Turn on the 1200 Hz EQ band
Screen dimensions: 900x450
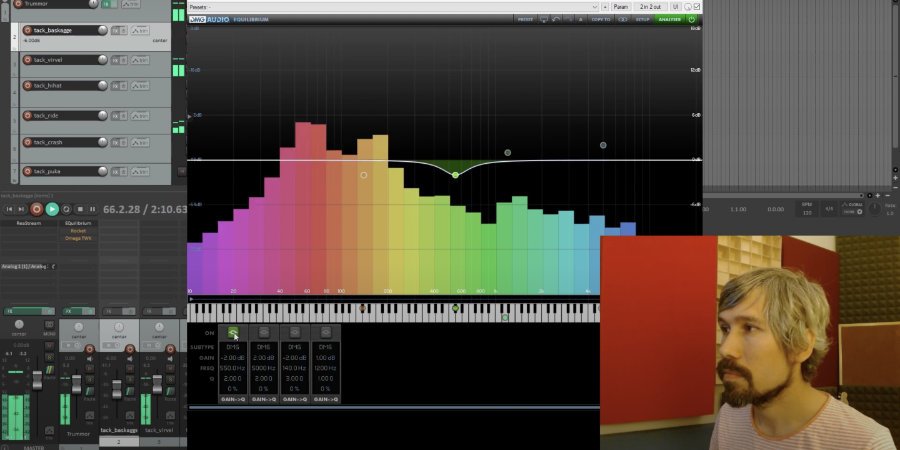[325, 332]
